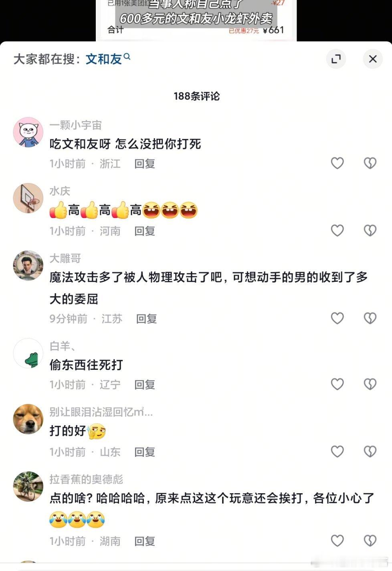Dislike the comment by 一颗小宇宙
The height and width of the screenshot is (571, 392).
(x=370, y=163)
